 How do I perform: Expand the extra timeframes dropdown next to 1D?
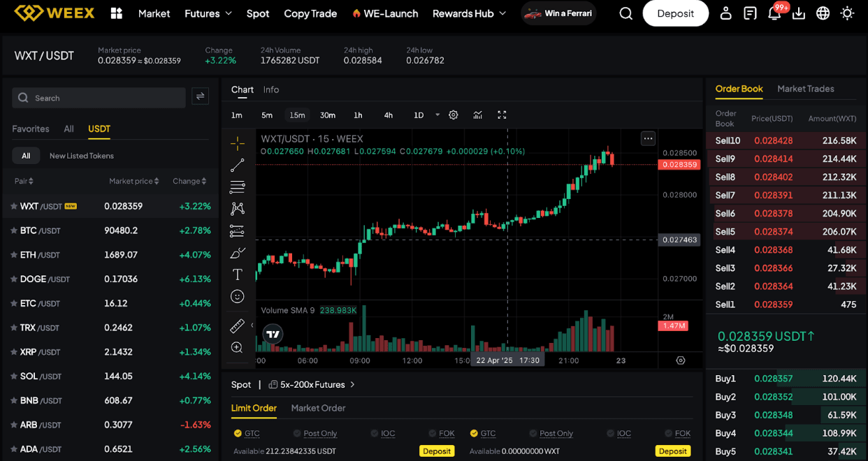pos(437,115)
